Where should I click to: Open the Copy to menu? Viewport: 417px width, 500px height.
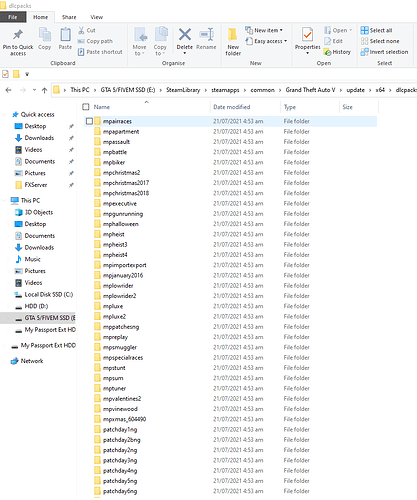pos(160,41)
